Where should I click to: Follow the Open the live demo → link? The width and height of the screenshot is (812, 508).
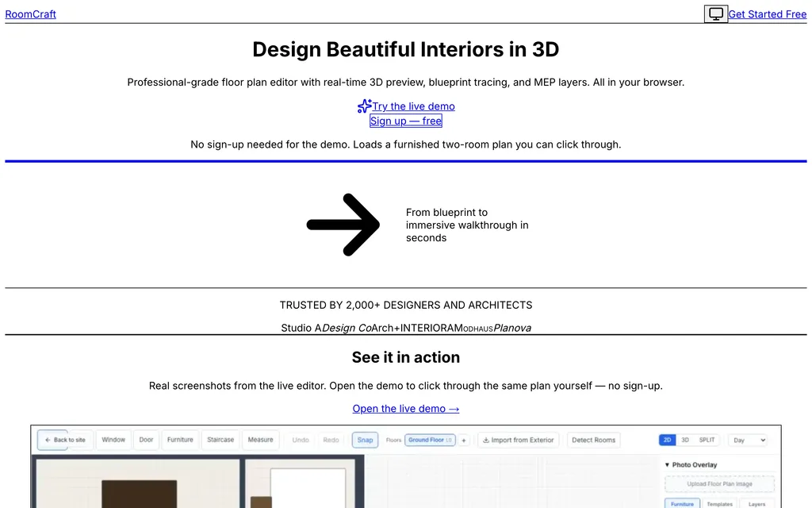[406, 409]
